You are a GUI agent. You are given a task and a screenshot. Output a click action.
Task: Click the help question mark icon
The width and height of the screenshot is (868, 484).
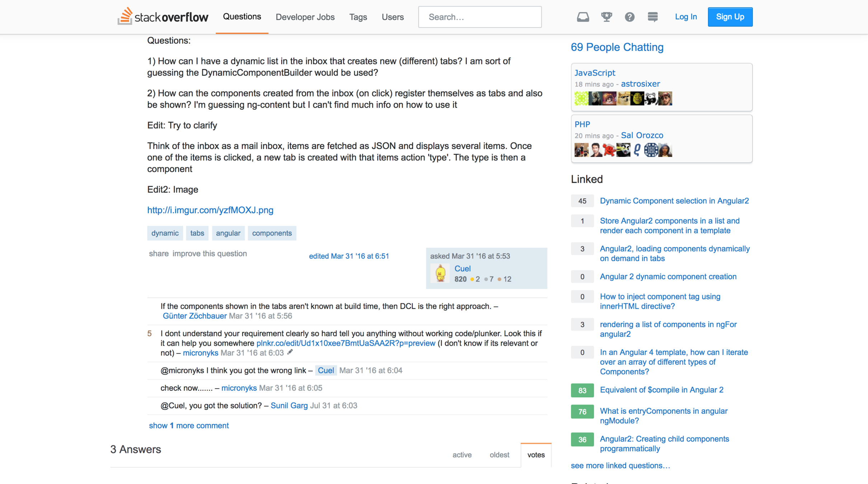(629, 17)
